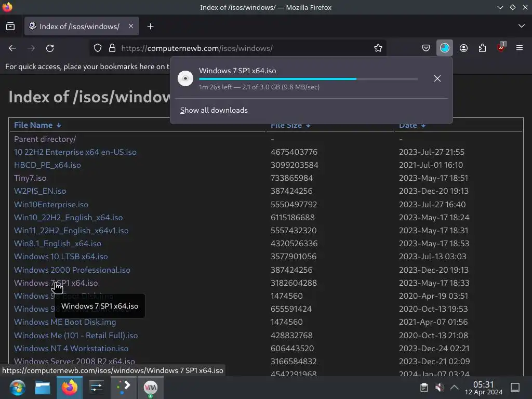Open the clipboard tray icon
Viewport: 532px width, 399px height.
pyautogui.click(x=424, y=388)
